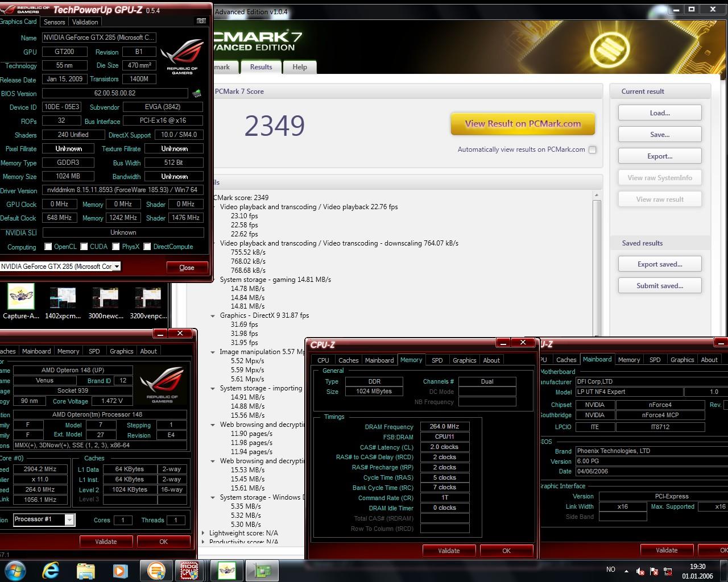Open the Caches tab in the CPU-Z Memory window
Image resolution: width=728 pixels, height=582 pixels.
349,360
